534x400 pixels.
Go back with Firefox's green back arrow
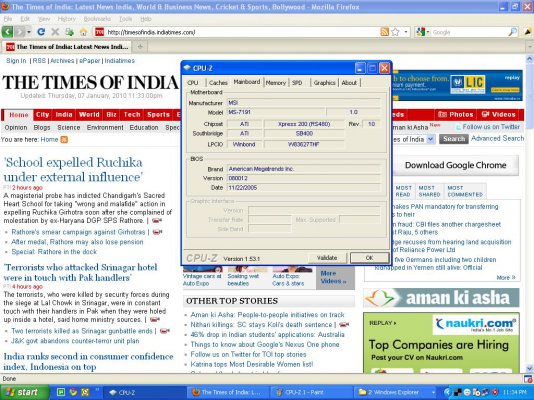[x=7, y=32]
